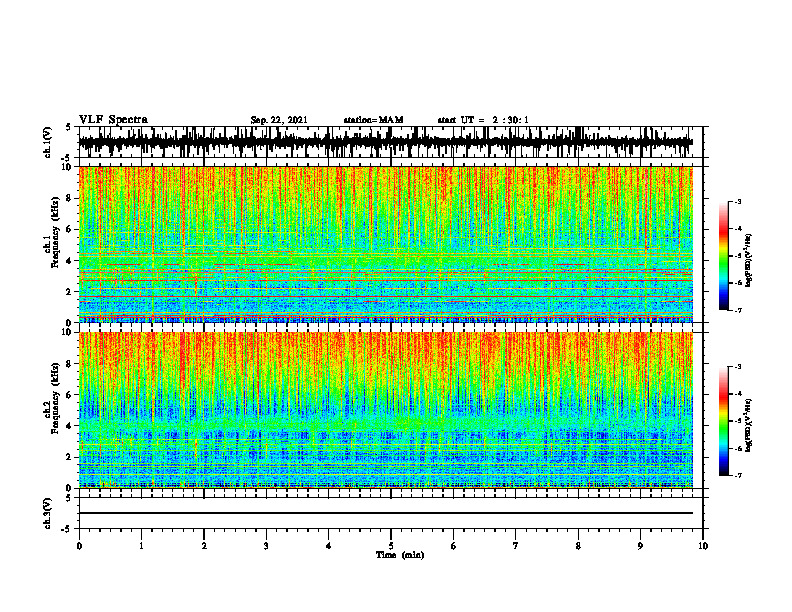
Task: Select the ch.2 colorbar log(PSD) label
Action: point(749,425)
